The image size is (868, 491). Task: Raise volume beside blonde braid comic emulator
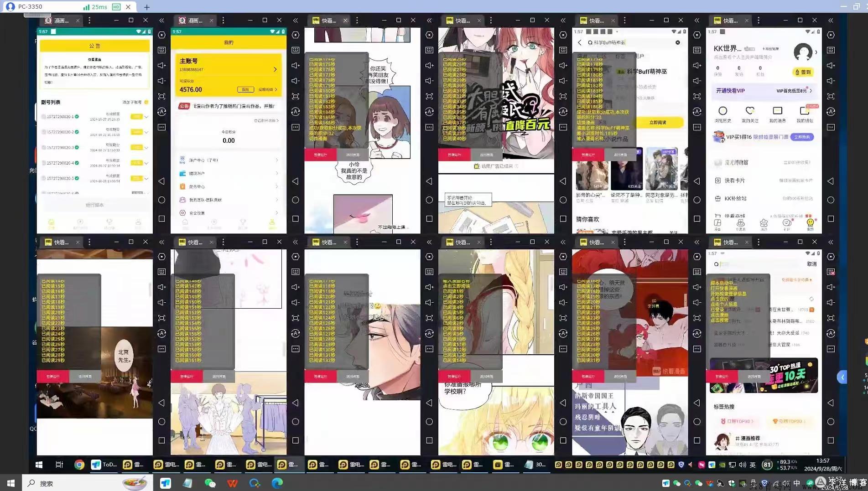[x=563, y=287]
